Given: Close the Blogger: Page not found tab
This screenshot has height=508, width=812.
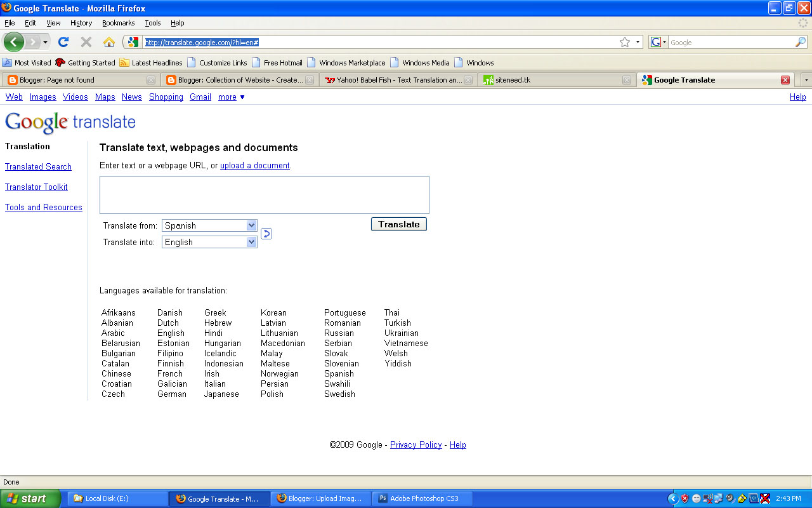Looking at the screenshot, I should (151, 80).
